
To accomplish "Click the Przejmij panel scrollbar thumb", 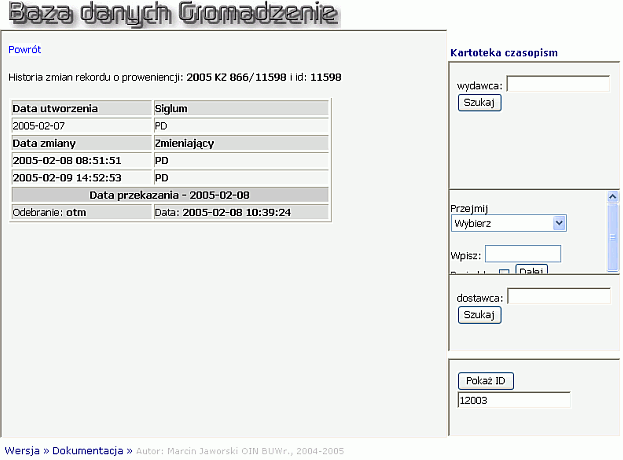I will [x=613, y=237].
